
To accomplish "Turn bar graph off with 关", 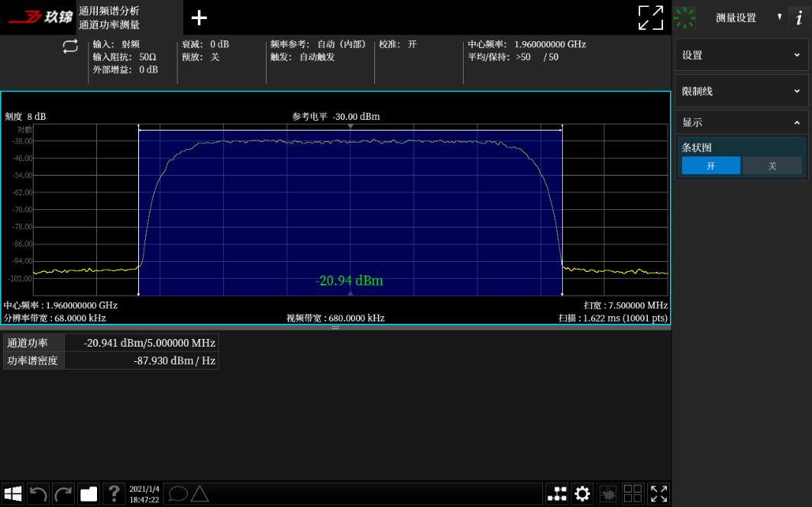I will click(x=772, y=166).
